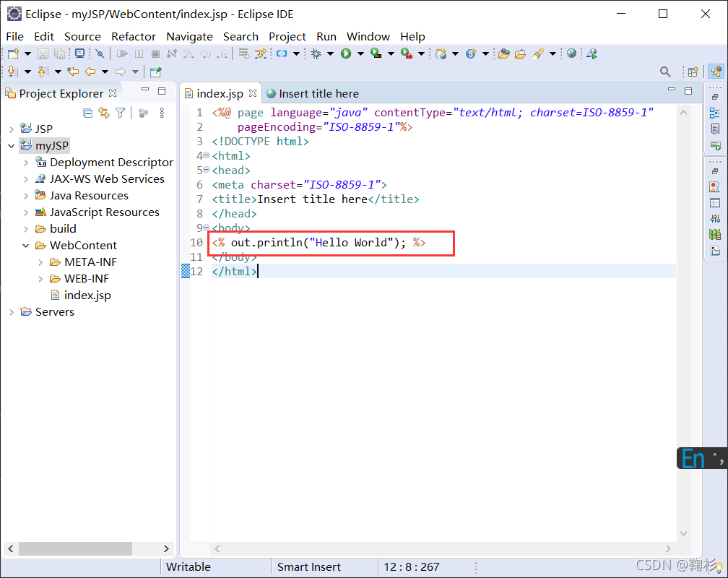Open the dropdown arrow next to New
728x578 pixels.
click(x=27, y=54)
